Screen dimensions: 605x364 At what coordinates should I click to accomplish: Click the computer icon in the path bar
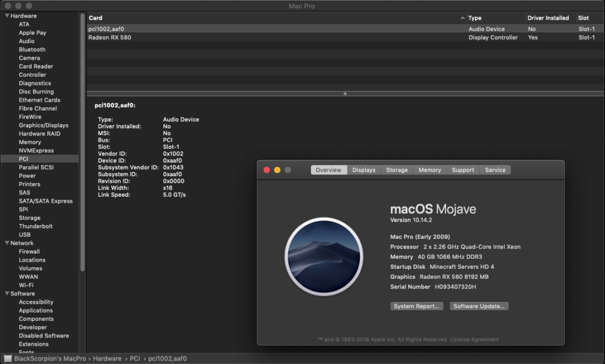click(8, 359)
